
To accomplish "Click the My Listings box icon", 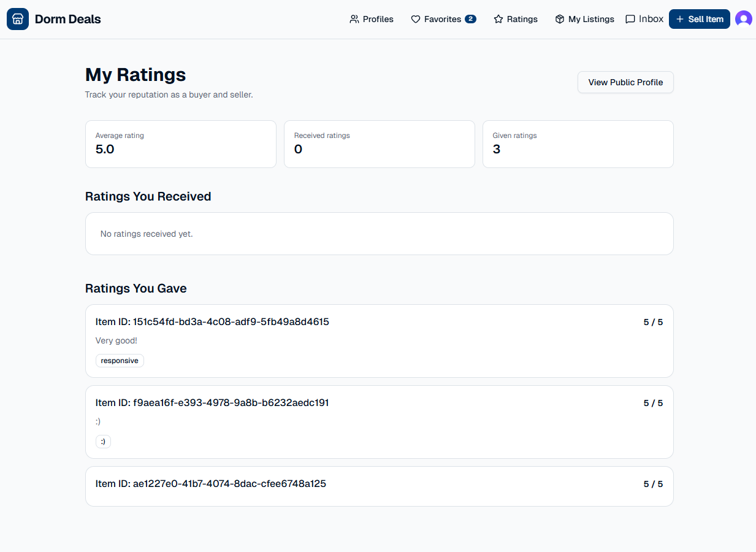I will click(x=560, y=19).
